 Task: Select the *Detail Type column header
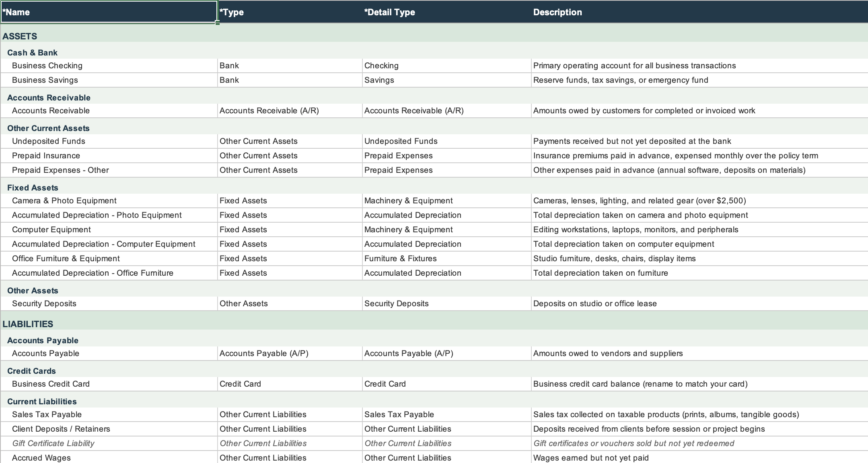point(446,12)
